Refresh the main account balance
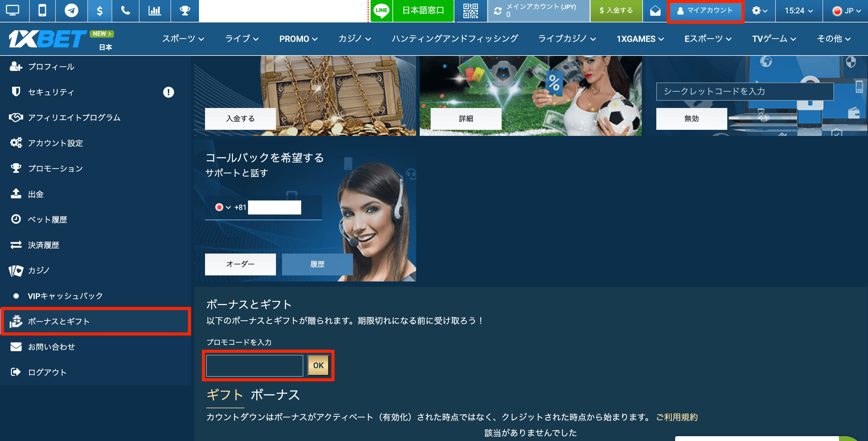The height and width of the screenshot is (441, 868). click(x=497, y=11)
